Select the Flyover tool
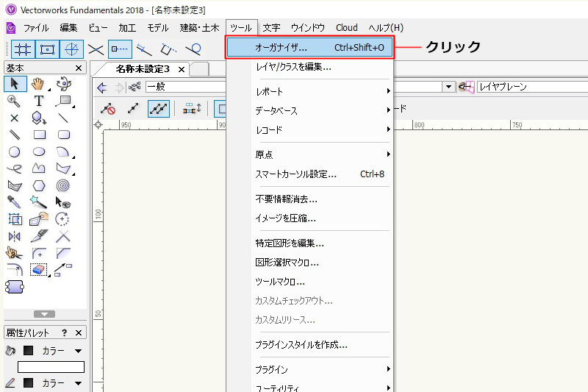 pos(64,84)
